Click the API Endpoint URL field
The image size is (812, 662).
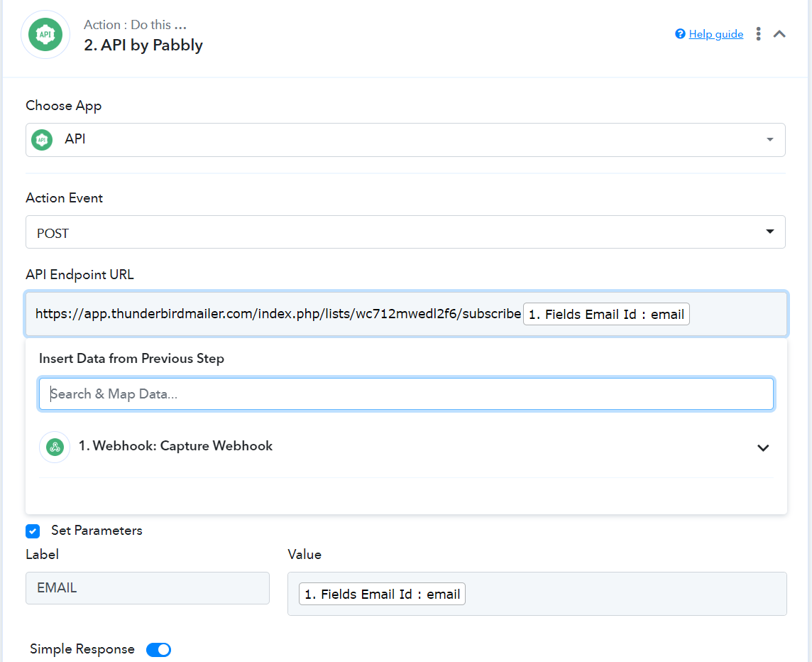click(x=407, y=314)
